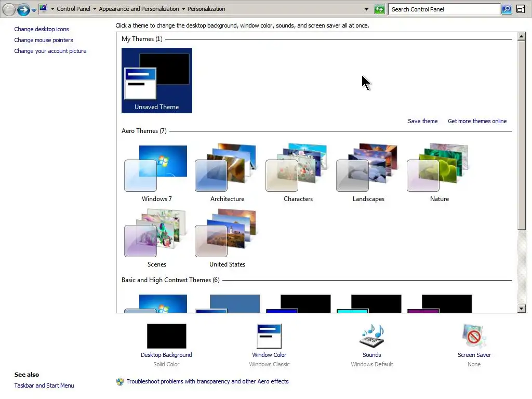Click the window icon beside search button

point(521,9)
